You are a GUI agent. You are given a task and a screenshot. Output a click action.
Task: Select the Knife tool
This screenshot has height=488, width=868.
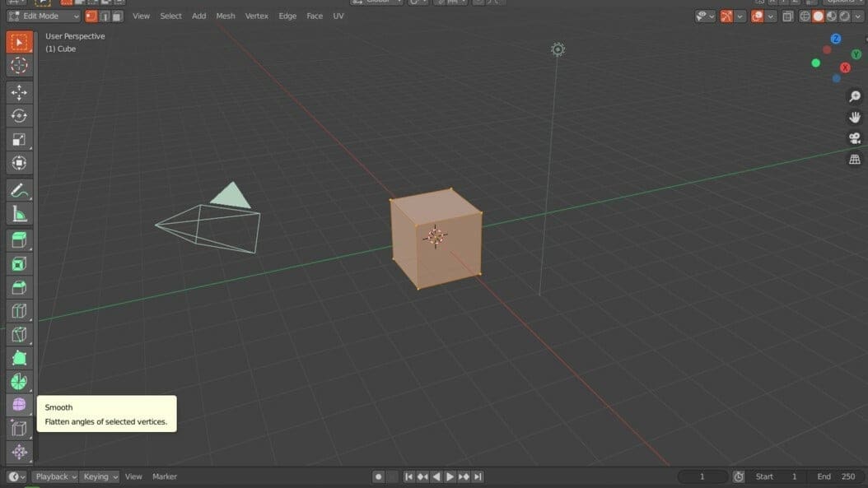coord(19,334)
